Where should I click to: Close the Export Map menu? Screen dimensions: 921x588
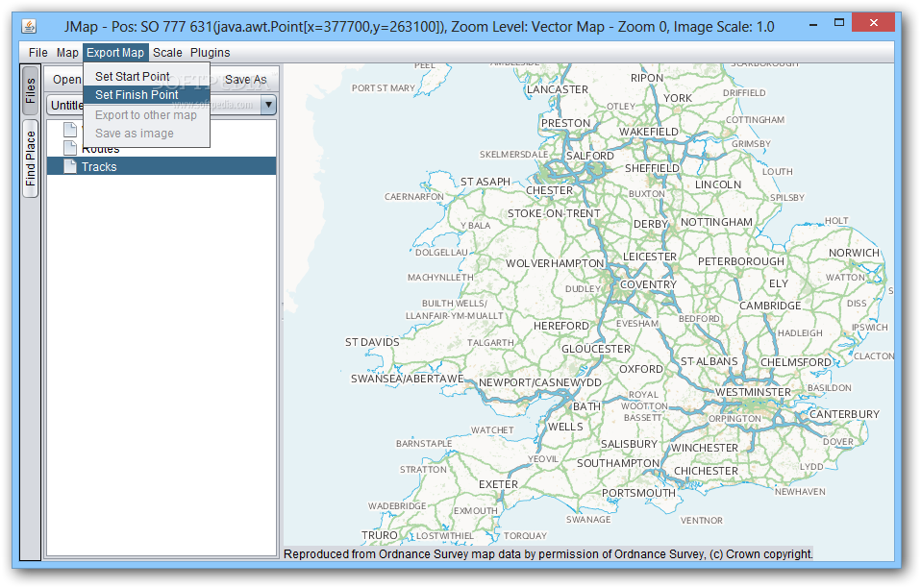[115, 53]
